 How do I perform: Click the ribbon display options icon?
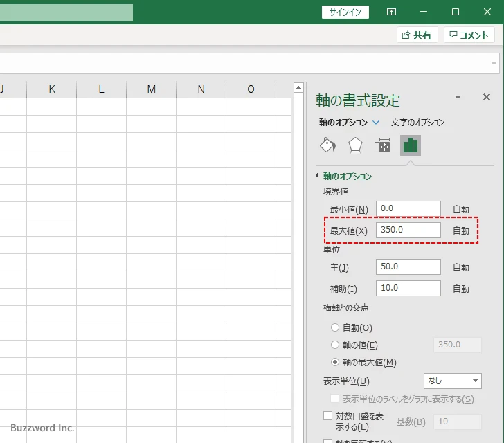coord(391,12)
